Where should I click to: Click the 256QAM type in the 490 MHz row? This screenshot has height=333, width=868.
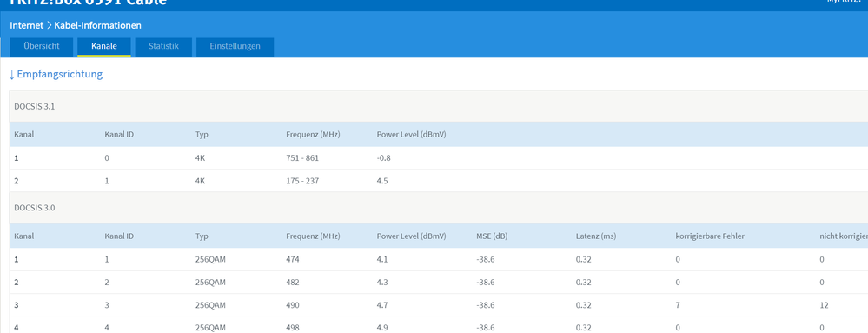(x=210, y=305)
